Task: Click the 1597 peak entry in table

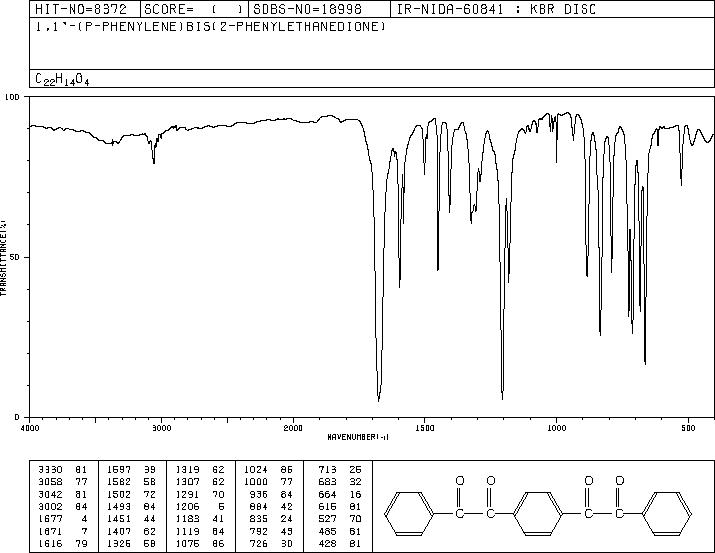Action: (x=131, y=470)
